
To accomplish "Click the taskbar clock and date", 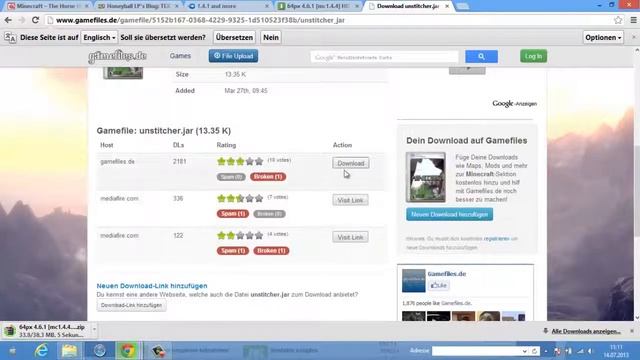I will pyautogui.click(x=616, y=351).
